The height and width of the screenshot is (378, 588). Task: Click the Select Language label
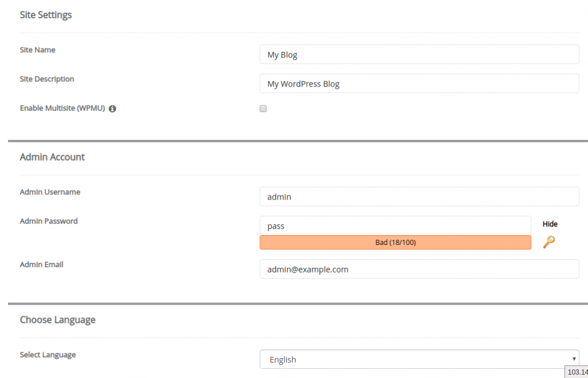[48, 355]
